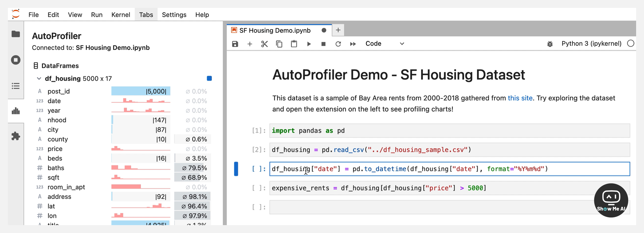Open the Run menu
Viewport: 644px width, 233px height.
coord(97,15)
